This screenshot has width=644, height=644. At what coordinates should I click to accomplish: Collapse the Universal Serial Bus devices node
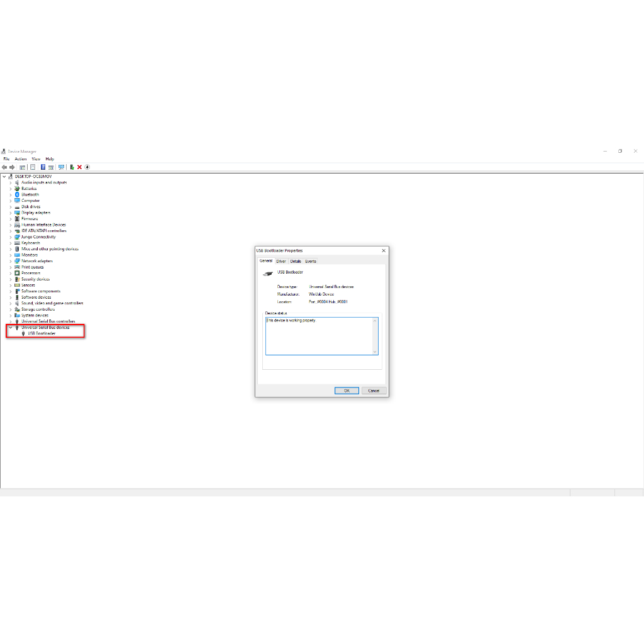coord(10,328)
